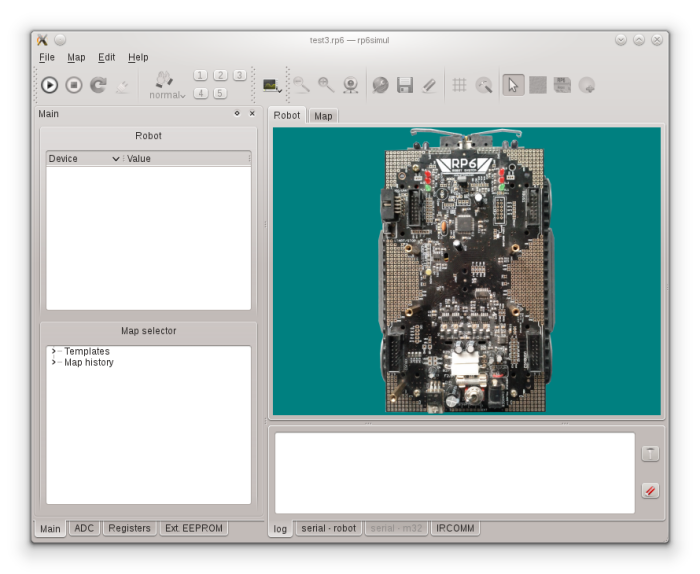
Task: Click numbered button 2
Action: tap(221, 75)
